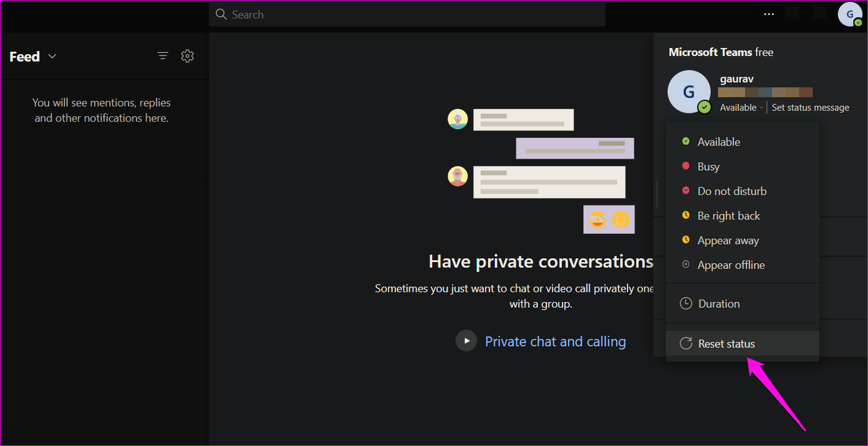
Task: Play the Private chat and calling video
Action: pos(466,341)
